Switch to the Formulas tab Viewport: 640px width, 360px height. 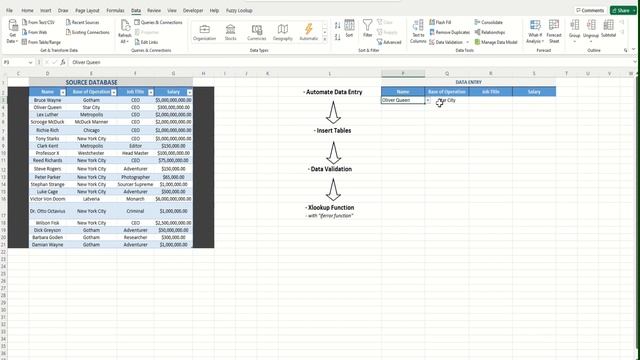[115, 10]
